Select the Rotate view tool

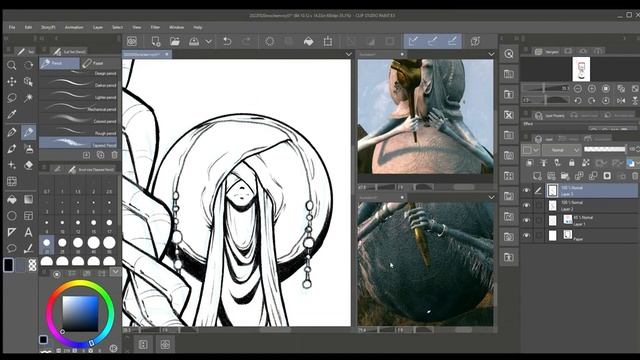(x=28, y=65)
